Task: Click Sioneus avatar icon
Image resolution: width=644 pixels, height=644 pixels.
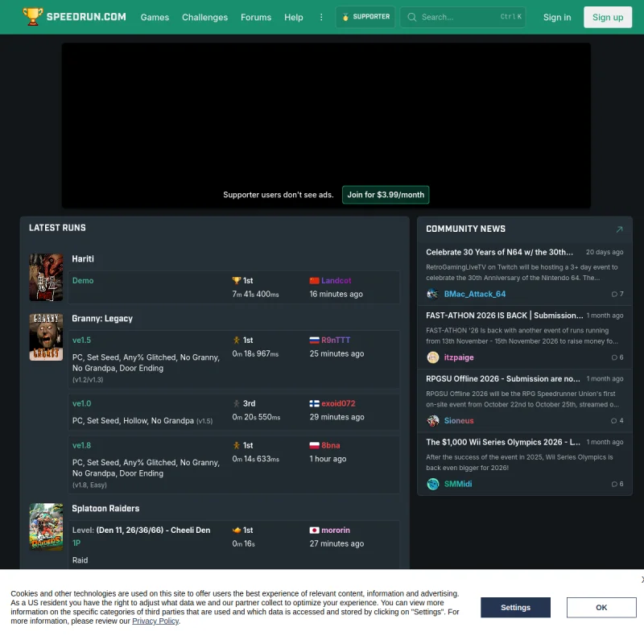Action: pyautogui.click(x=432, y=420)
